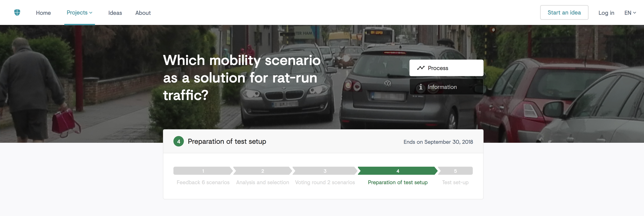Click the chevron next to EN

coord(635,13)
